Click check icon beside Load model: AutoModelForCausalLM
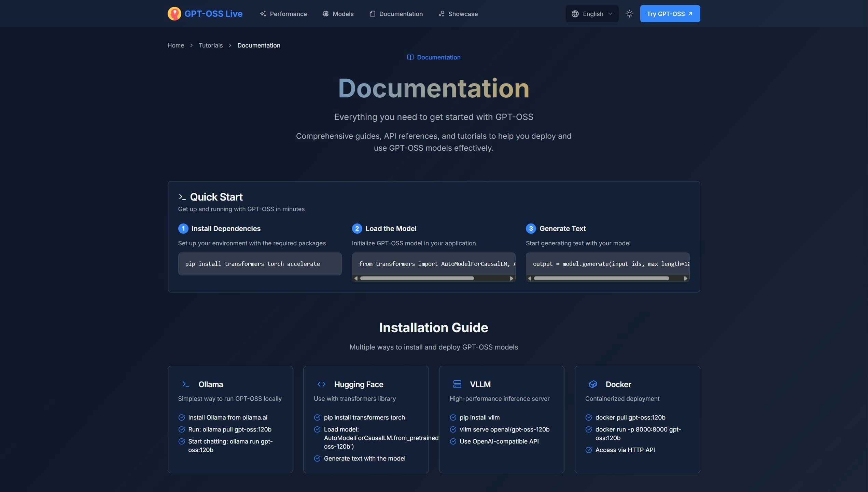Screen dimensions: 868x492 click(317, 429)
